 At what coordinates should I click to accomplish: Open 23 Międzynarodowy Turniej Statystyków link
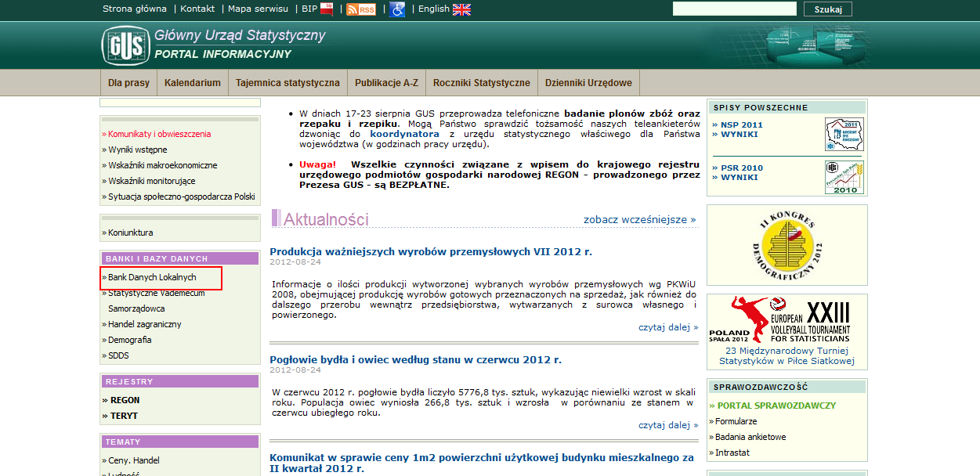tap(787, 356)
